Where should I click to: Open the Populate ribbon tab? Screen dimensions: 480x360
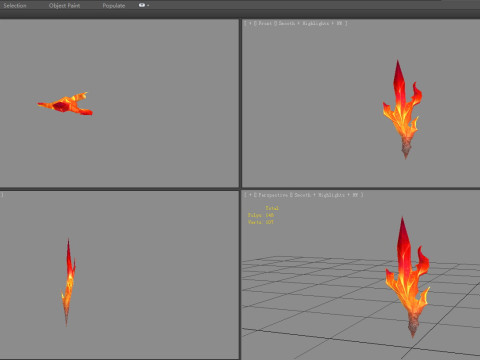point(114,6)
